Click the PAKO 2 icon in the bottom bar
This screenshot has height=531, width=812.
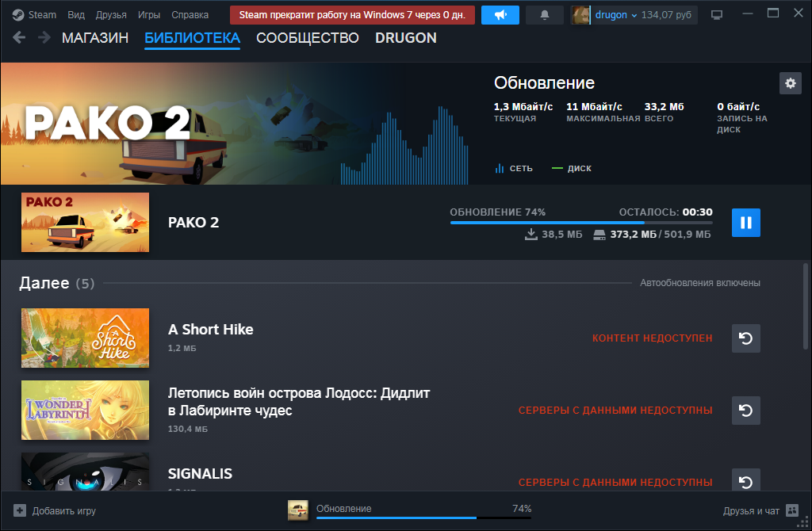(298, 510)
